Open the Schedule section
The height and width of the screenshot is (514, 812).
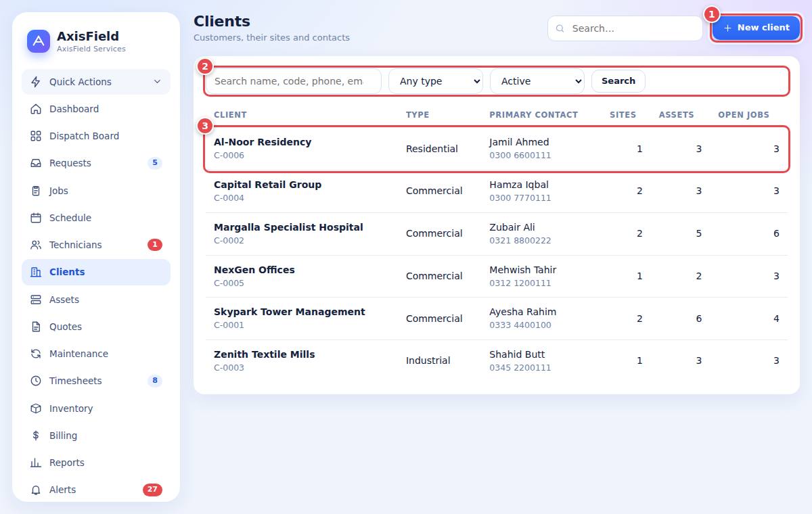(96, 218)
